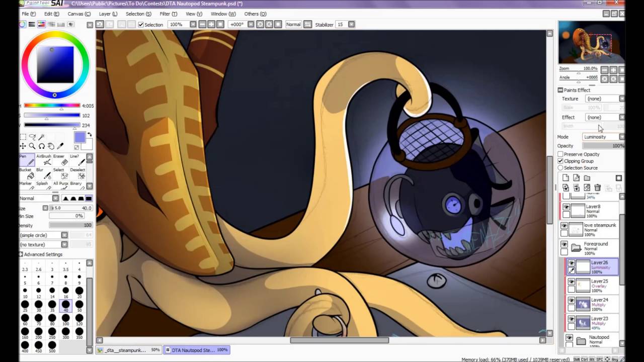The width and height of the screenshot is (644, 362).
Task: Select brush size 40 preset
Action: click(65, 306)
